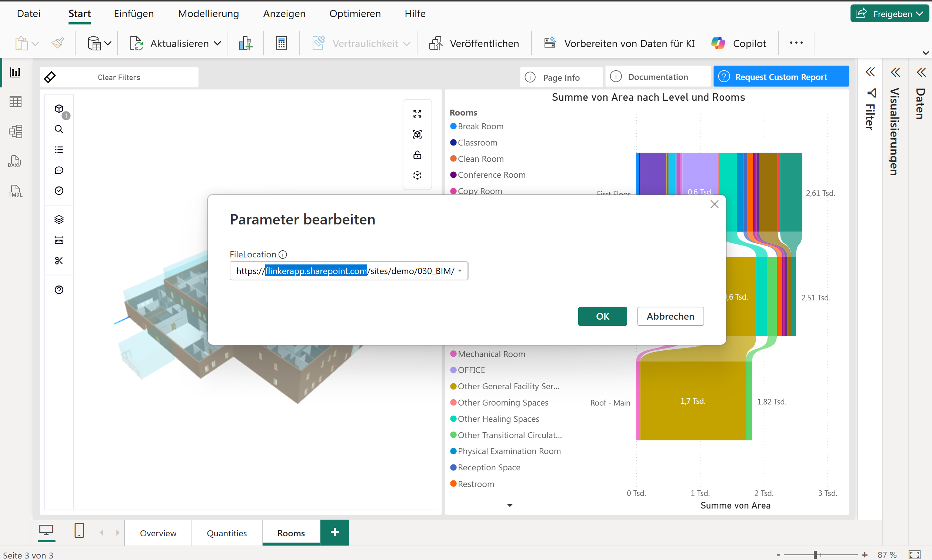Click the fullscreen expand icon in viewer
This screenshot has height=560, width=932.
417,114
